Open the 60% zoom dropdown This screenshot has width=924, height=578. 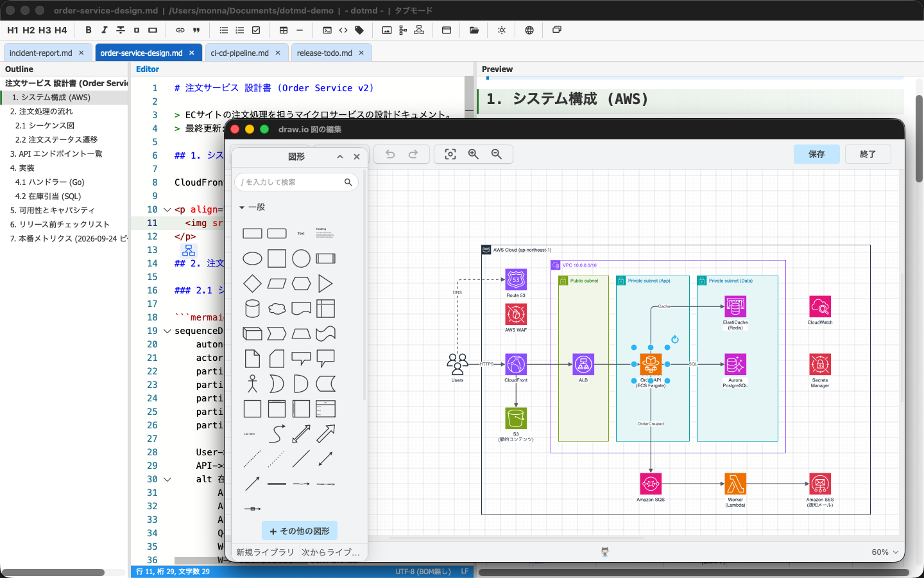[885, 552]
